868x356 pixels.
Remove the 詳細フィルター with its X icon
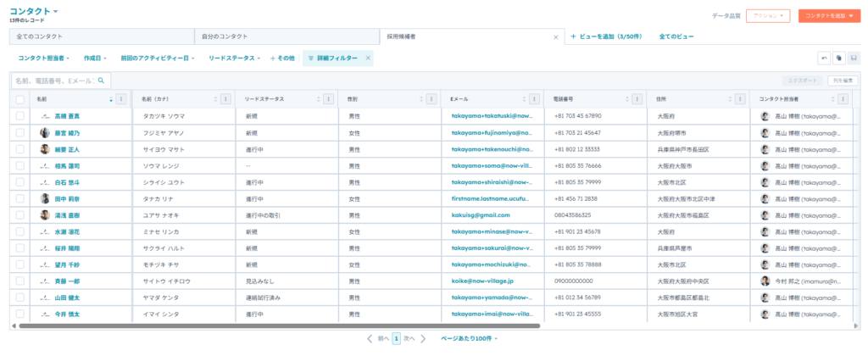point(368,58)
